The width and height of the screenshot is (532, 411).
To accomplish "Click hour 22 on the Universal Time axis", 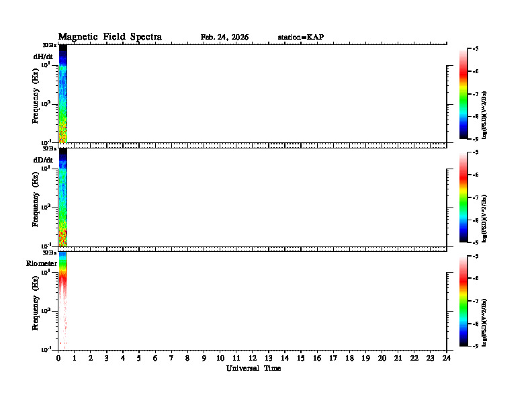I will pyautogui.click(x=414, y=359).
